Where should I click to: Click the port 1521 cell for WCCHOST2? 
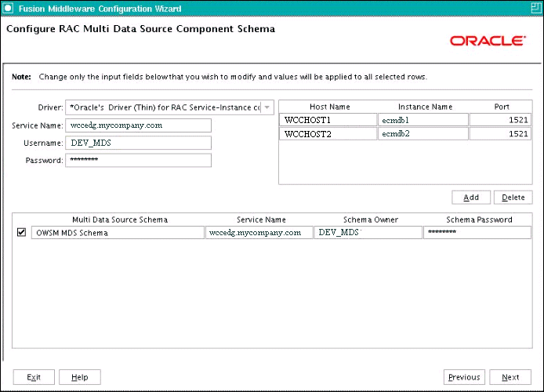pyautogui.click(x=500, y=134)
